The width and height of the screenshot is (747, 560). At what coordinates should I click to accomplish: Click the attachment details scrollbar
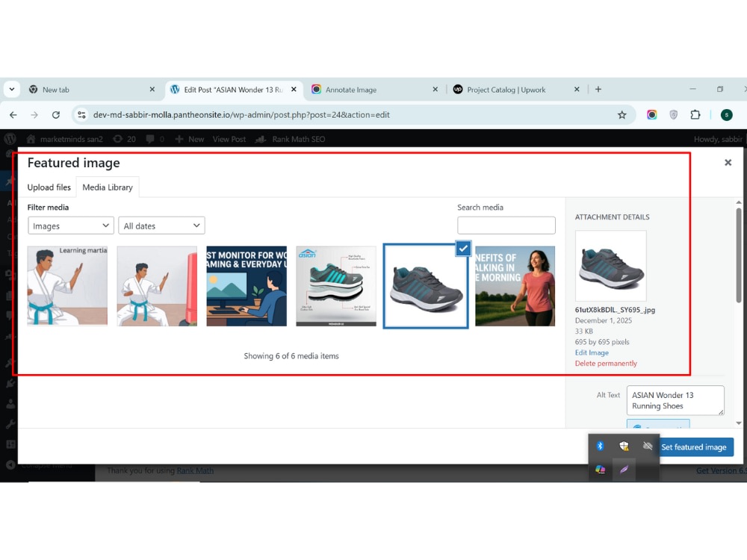[739, 255]
